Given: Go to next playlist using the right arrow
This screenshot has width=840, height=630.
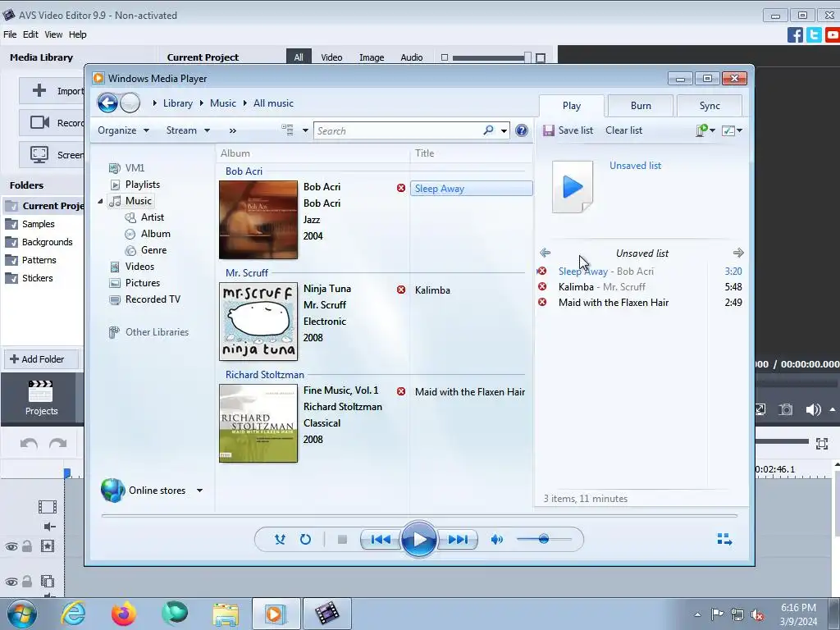Looking at the screenshot, I should [738, 253].
